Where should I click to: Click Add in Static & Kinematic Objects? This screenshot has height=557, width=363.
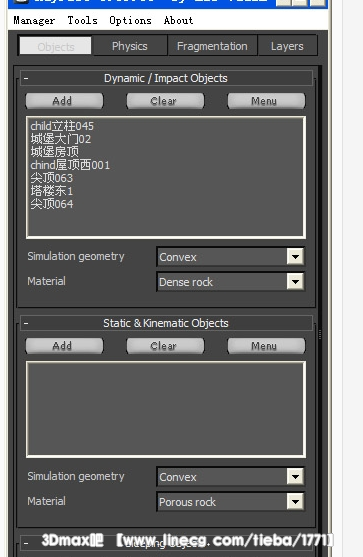pos(64,346)
